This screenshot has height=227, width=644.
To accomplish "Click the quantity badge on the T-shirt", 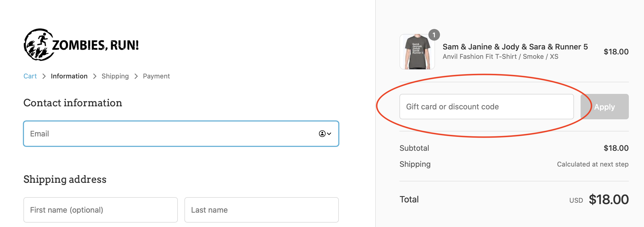I will click(x=434, y=35).
